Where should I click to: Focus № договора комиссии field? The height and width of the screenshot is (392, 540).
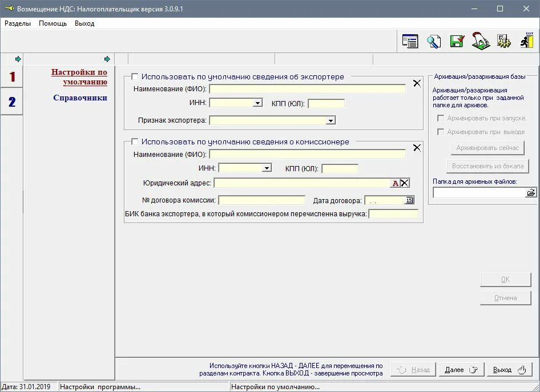tap(262, 200)
